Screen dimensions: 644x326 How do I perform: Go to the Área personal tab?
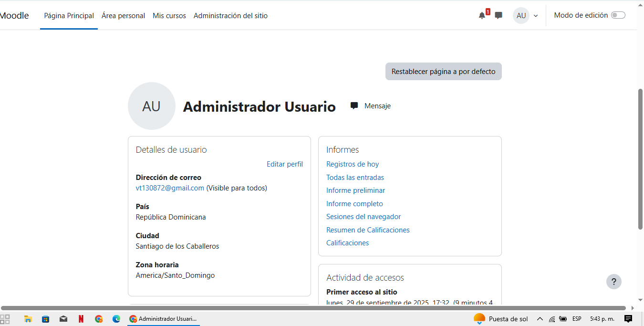[123, 16]
